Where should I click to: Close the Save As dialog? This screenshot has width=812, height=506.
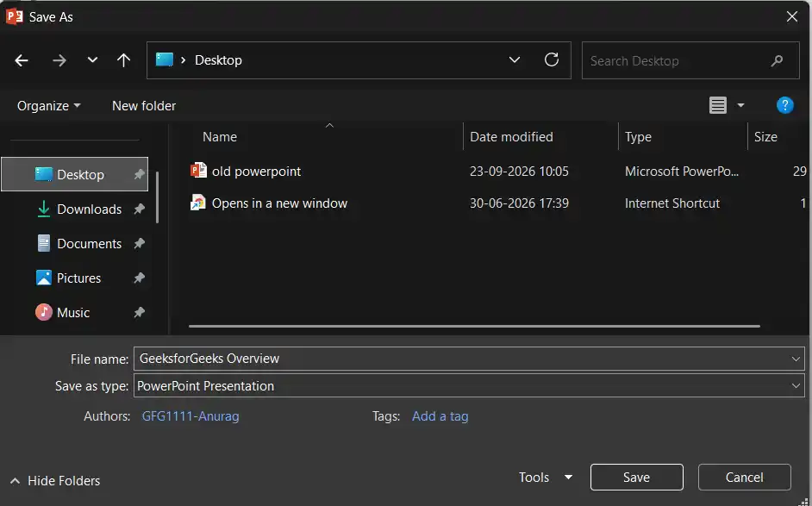point(792,16)
